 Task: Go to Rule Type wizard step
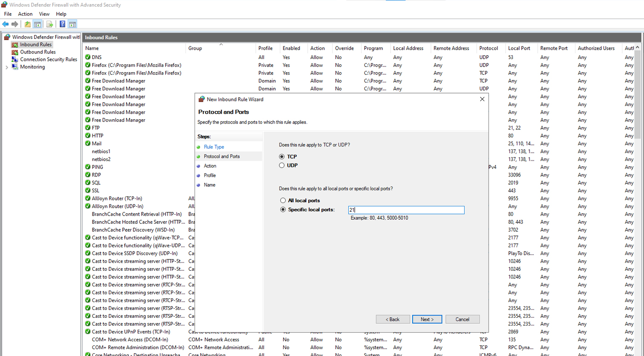pos(214,147)
